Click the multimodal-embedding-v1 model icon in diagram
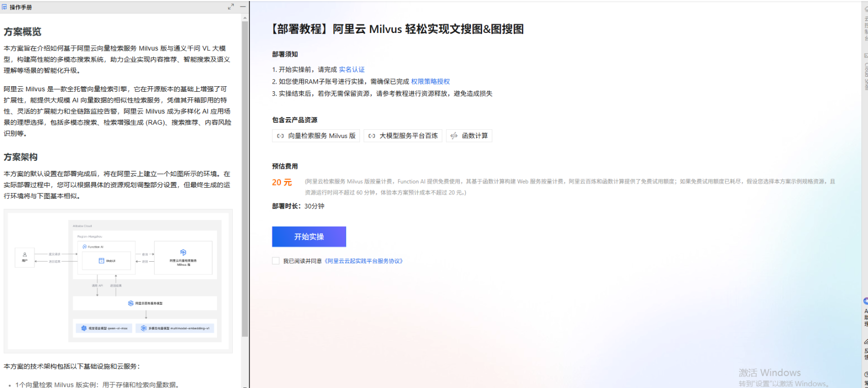This screenshot has height=388, width=868. point(143,328)
